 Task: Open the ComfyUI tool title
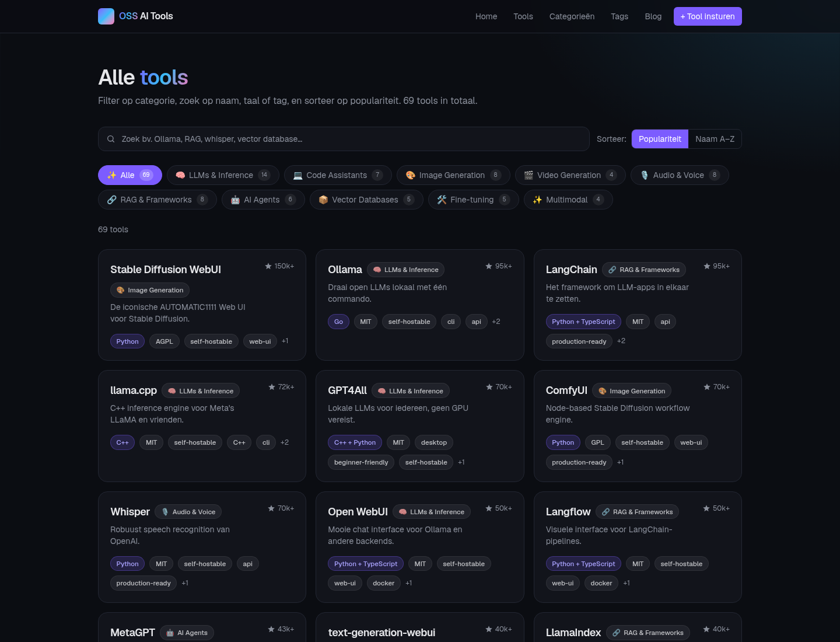click(x=566, y=390)
